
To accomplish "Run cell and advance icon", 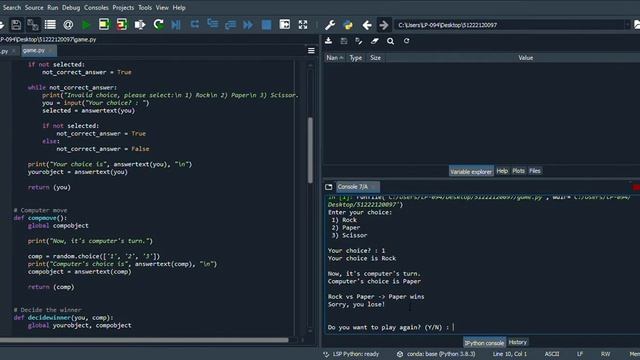I will 122,25.
